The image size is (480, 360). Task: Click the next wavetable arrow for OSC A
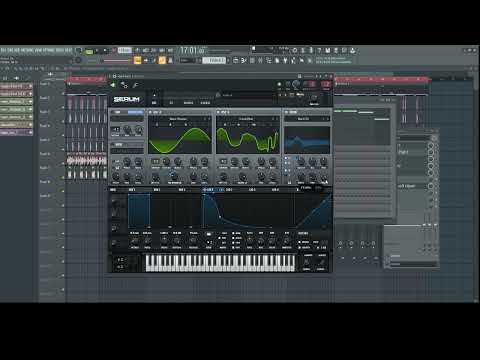[209, 119]
